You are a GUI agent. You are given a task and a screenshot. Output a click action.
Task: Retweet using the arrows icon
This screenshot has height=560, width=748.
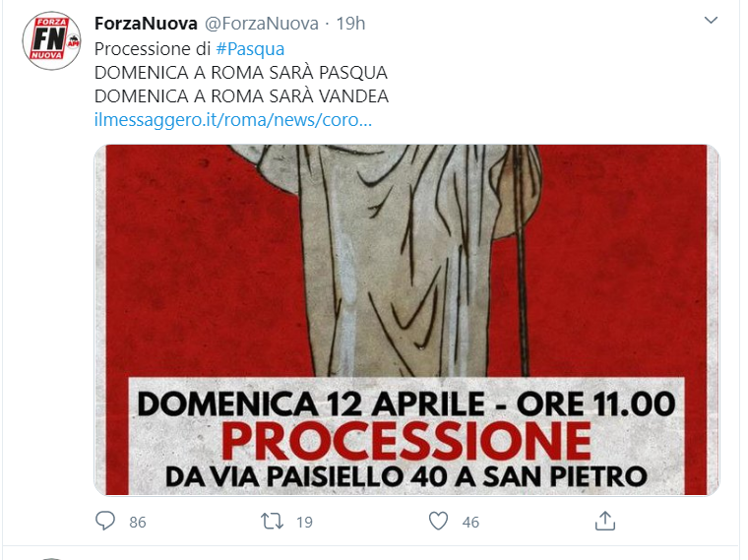(272, 521)
